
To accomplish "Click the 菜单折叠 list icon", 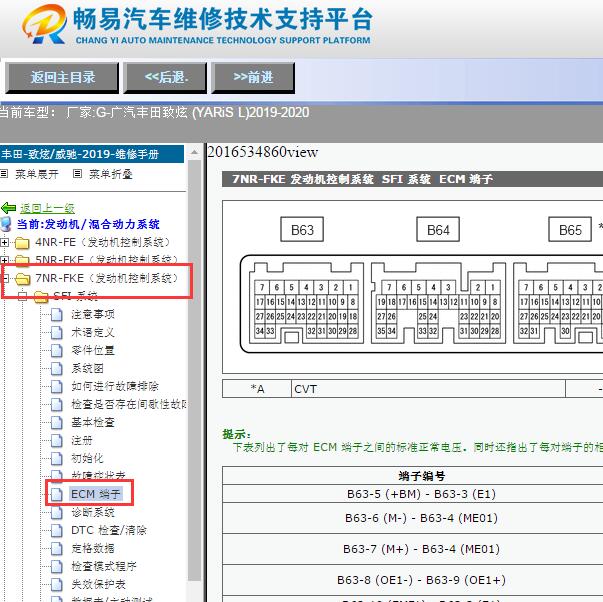I will pos(77,174).
